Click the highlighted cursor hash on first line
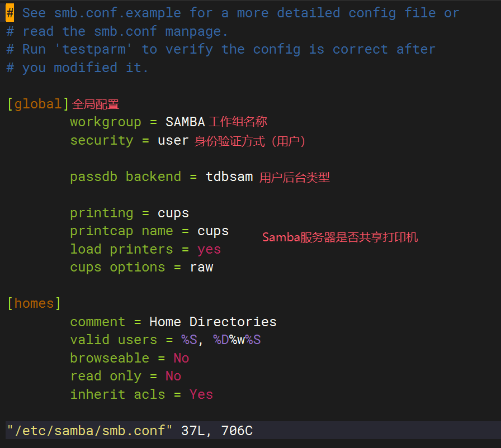This screenshot has height=448, width=501. pyautogui.click(x=10, y=13)
